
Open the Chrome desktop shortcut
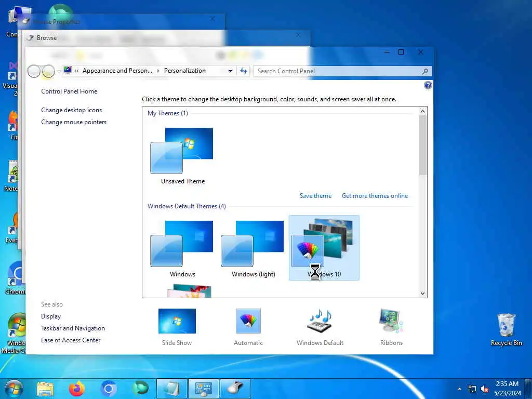point(16,278)
